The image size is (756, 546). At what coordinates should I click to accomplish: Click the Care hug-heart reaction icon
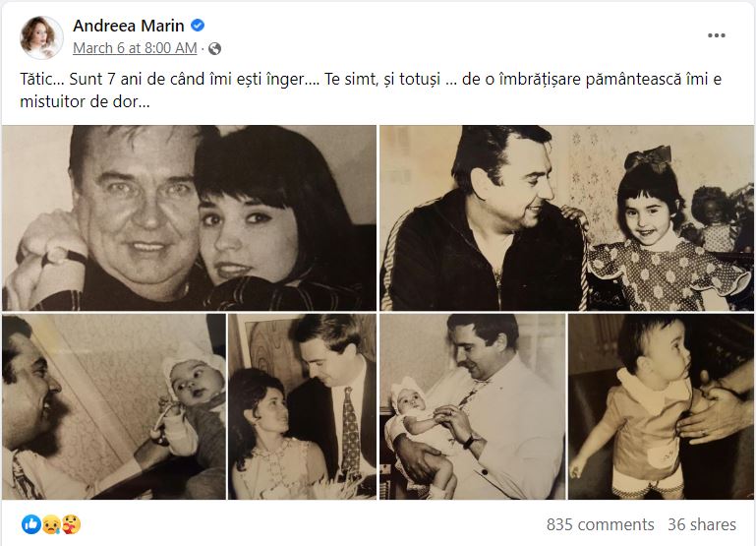pyautogui.click(x=71, y=524)
